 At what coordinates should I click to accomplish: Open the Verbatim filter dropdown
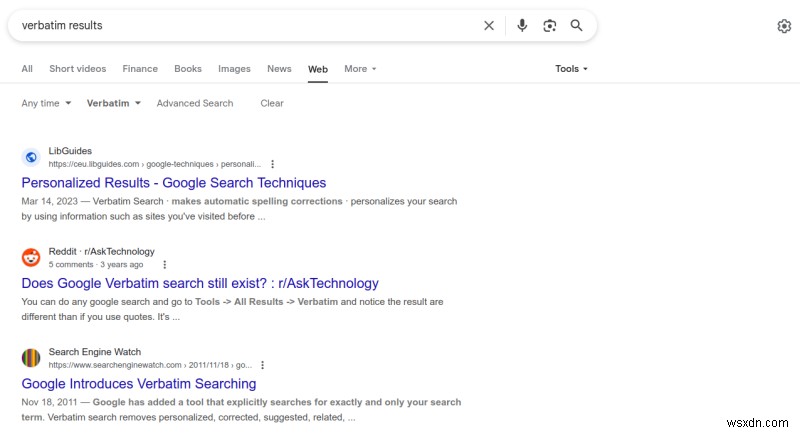[x=113, y=104]
